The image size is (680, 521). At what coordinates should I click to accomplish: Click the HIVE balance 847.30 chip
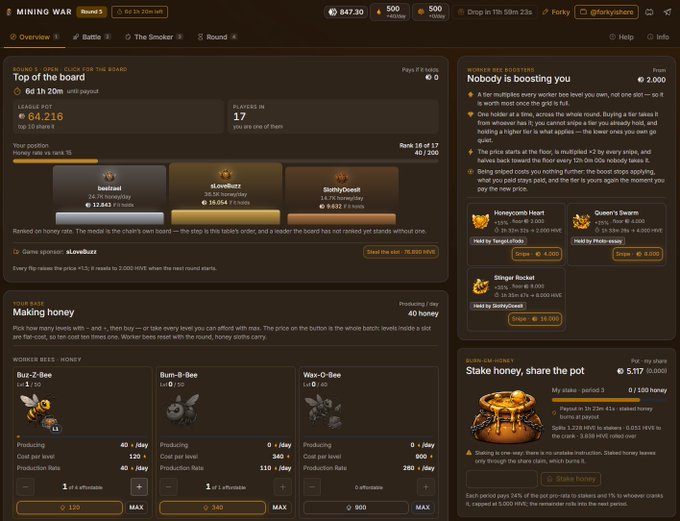[x=346, y=12]
